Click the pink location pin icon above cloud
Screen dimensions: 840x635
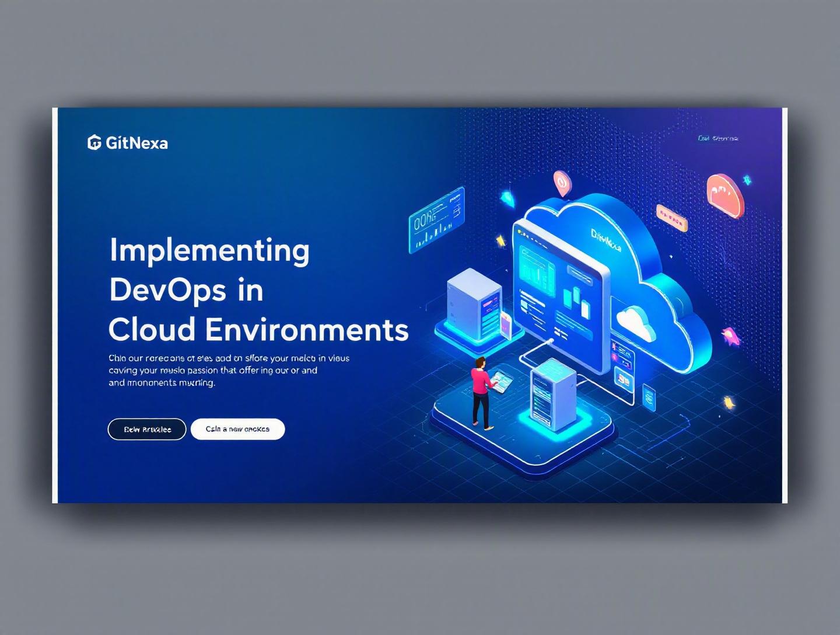(562, 183)
